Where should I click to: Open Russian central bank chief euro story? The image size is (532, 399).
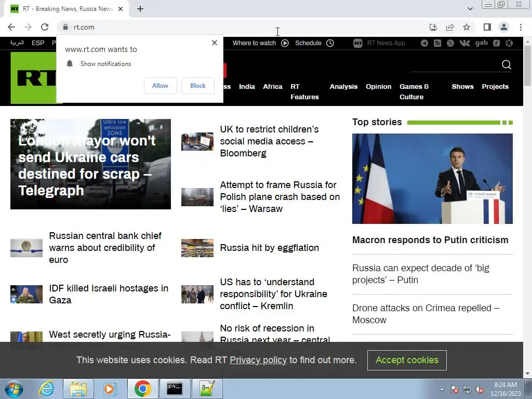pos(105,248)
